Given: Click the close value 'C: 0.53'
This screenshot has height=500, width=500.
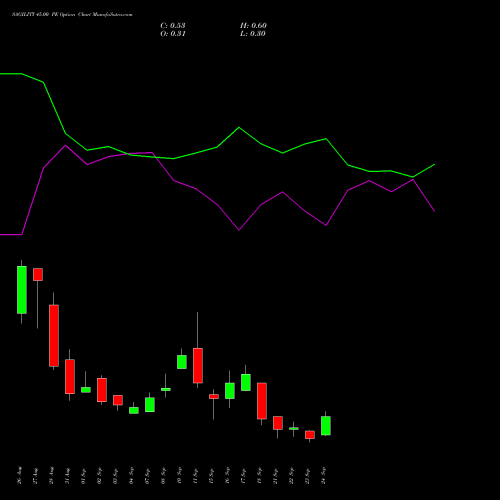Looking at the screenshot, I should [173, 26].
